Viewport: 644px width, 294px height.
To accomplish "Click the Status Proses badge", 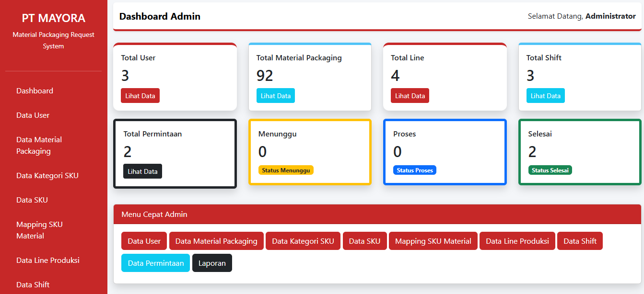I will (x=415, y=170).
